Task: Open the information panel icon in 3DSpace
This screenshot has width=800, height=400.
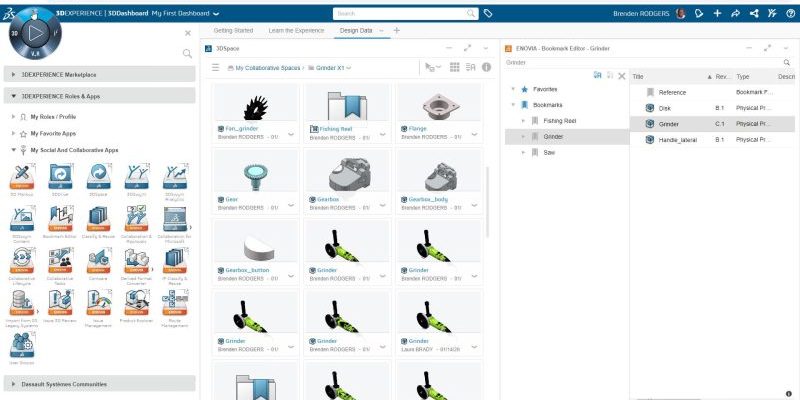Action: [487, 67]
